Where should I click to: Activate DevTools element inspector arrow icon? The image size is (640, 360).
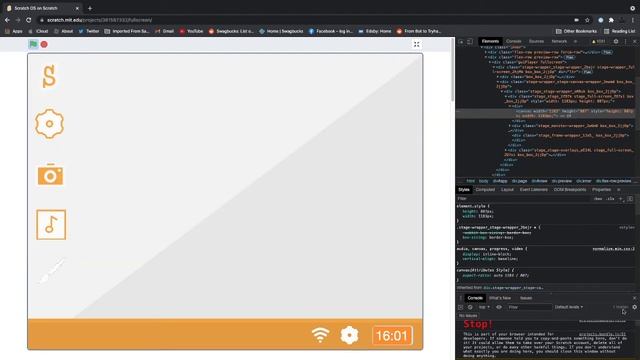[x=461, y=41]
